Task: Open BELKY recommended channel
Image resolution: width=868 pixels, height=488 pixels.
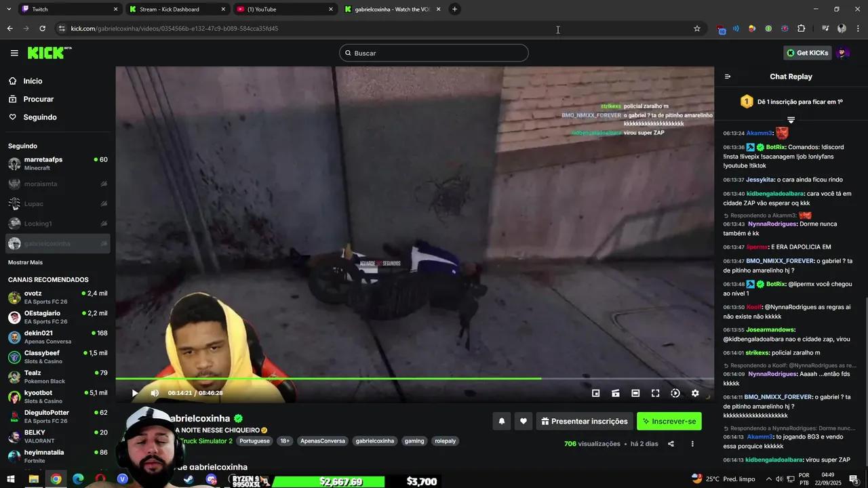Action: coord(58,436)
